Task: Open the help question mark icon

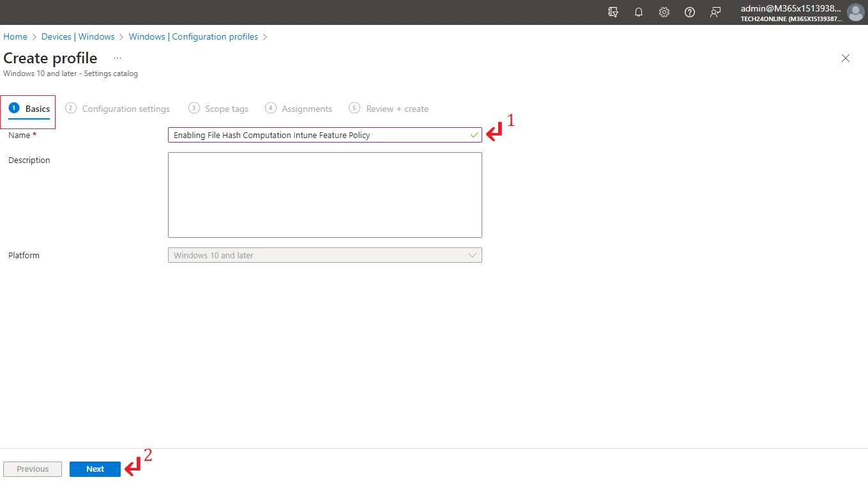Action: 690,12
